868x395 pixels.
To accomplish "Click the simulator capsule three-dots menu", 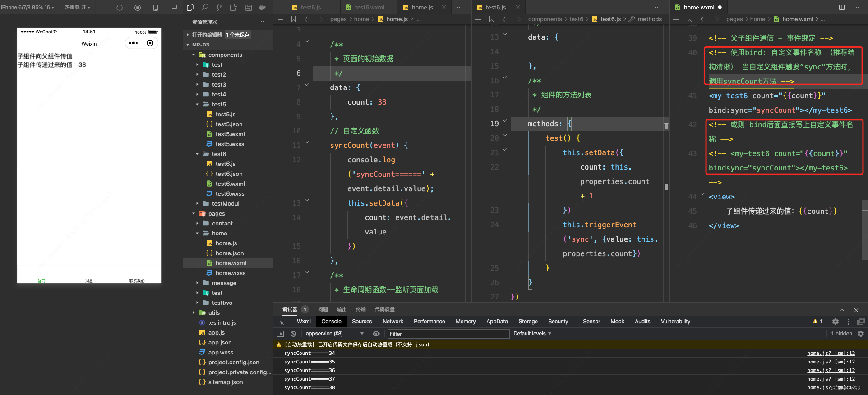I will 134,43.
